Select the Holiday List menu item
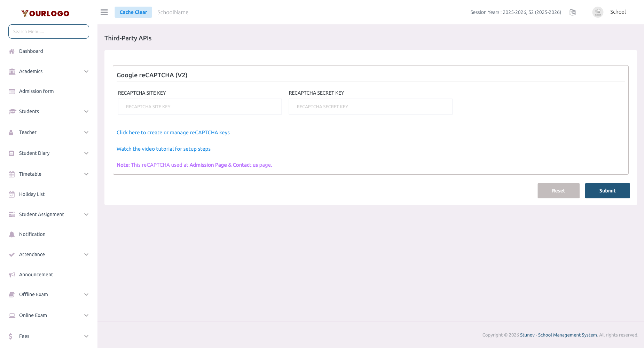The image size is (644, 348). pyautogui.click(x=32, y=194)
